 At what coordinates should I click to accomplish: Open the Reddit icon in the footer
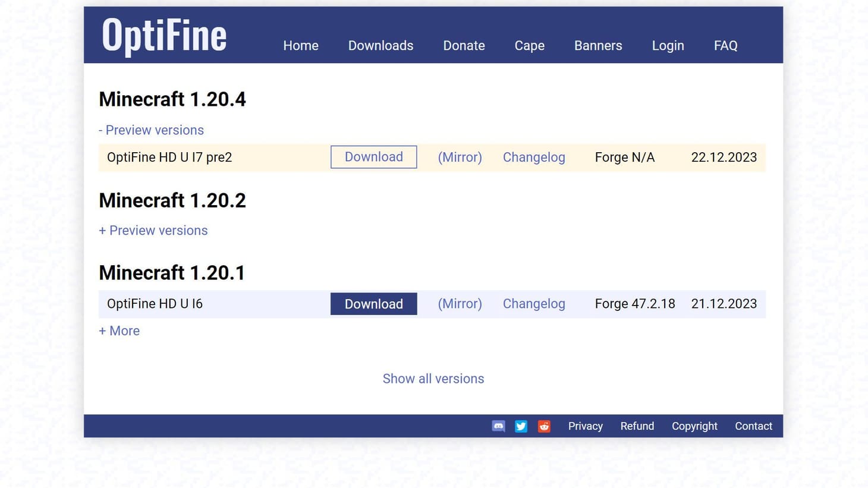pyautogui.click(x=544, y=426)
